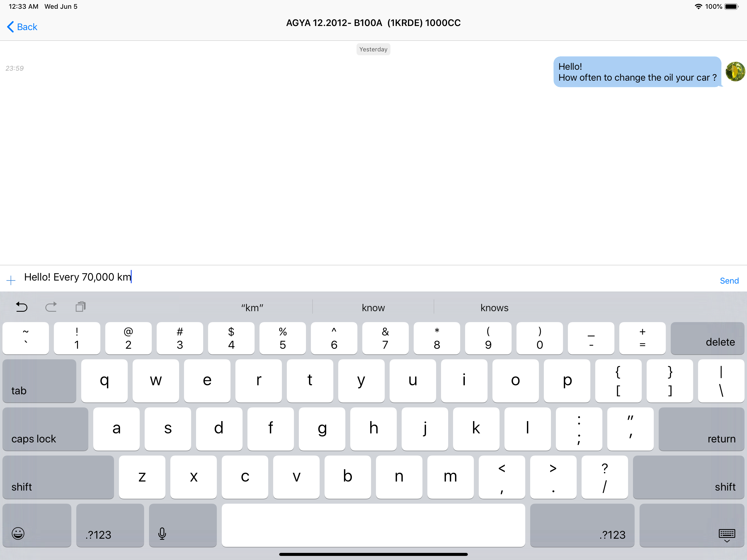
Task: Tap the letter h key
Action: tap(373, 429)
